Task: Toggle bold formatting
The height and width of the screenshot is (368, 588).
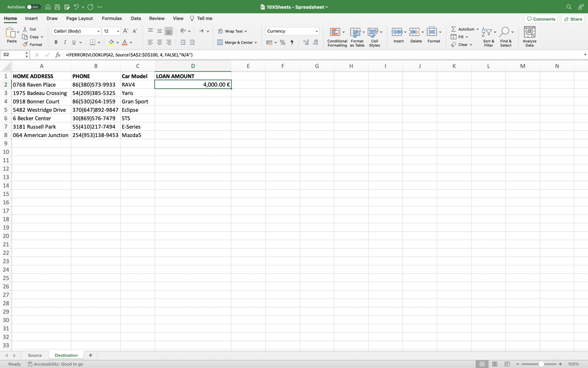Action: [56, 42]
